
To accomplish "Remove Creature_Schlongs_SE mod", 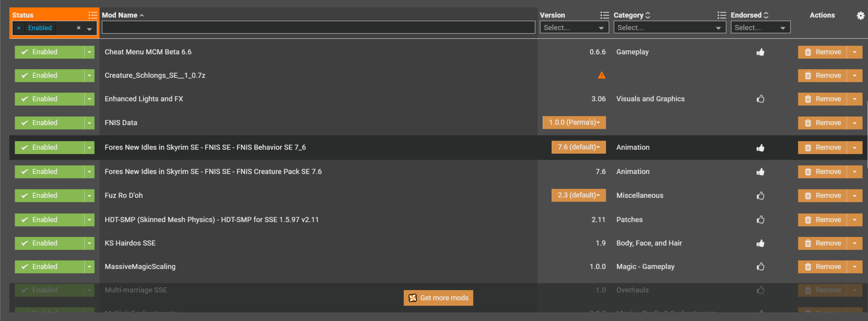I will (822, 76).
